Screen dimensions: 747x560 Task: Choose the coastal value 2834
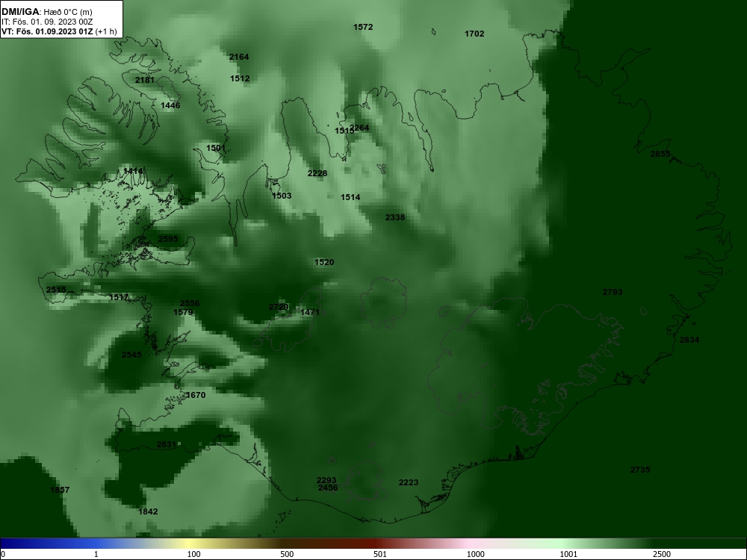pyautogui.click(x=689, y=340)
